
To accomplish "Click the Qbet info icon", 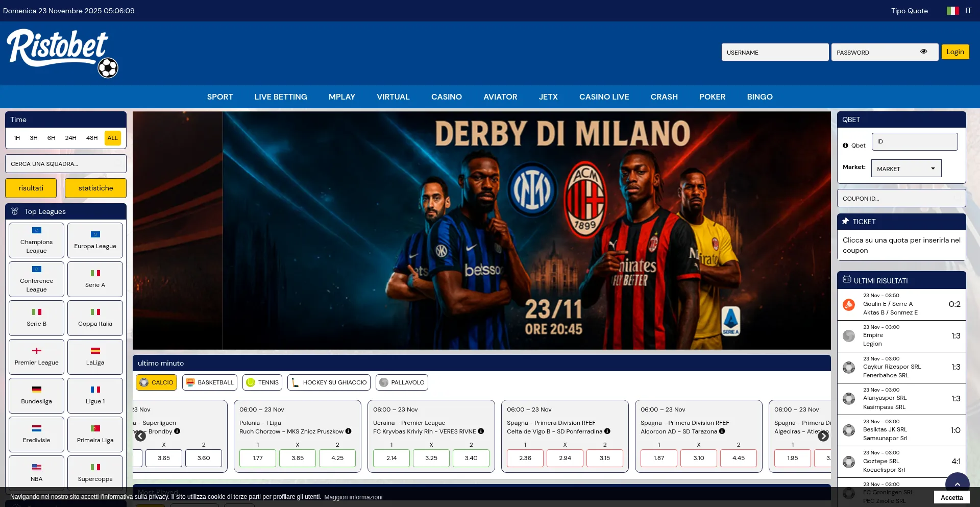I will (845, 146).
